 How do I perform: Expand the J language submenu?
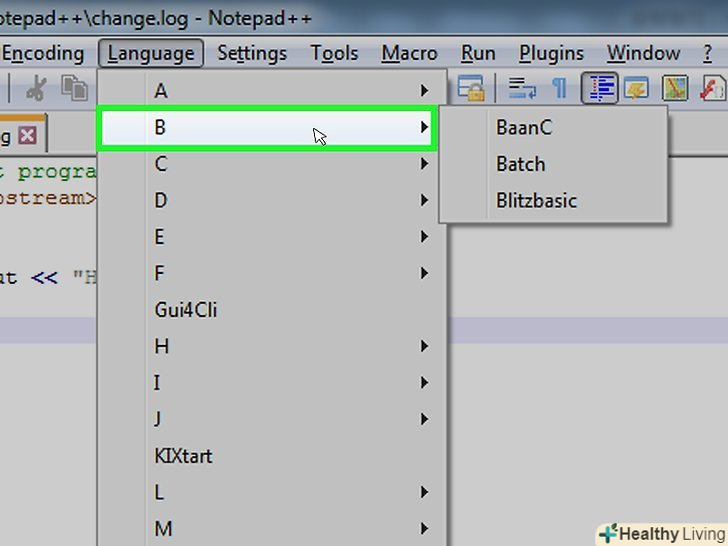pyautogui.click(x=272, y=419)
